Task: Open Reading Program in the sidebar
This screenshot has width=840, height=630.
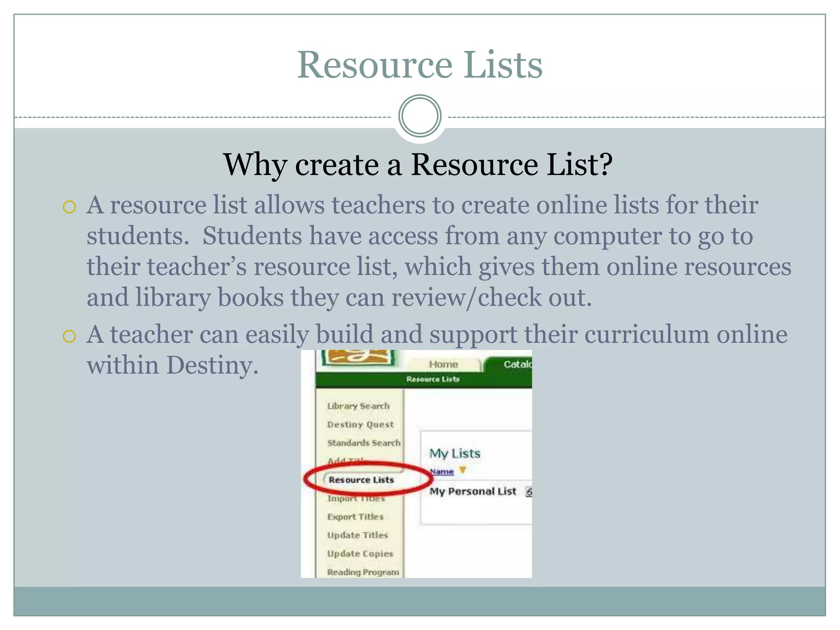Action: pos(363,572)
